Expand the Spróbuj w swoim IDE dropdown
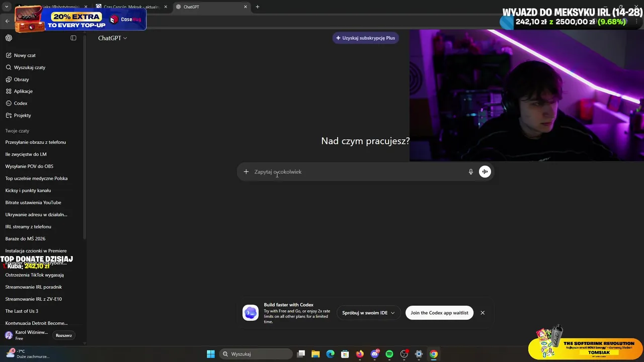644x362 pixels. point(368,313)
